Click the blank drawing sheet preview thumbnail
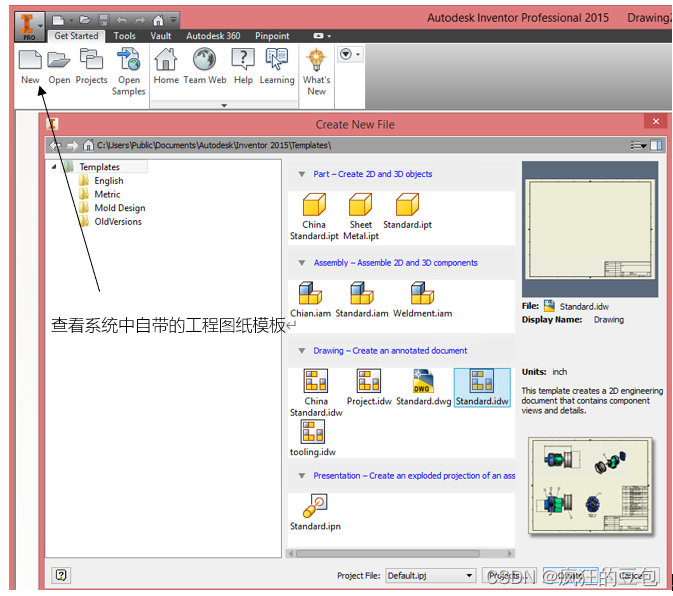Image resolution: width=673 pixels, height=596 pixels. coord(590,229)
